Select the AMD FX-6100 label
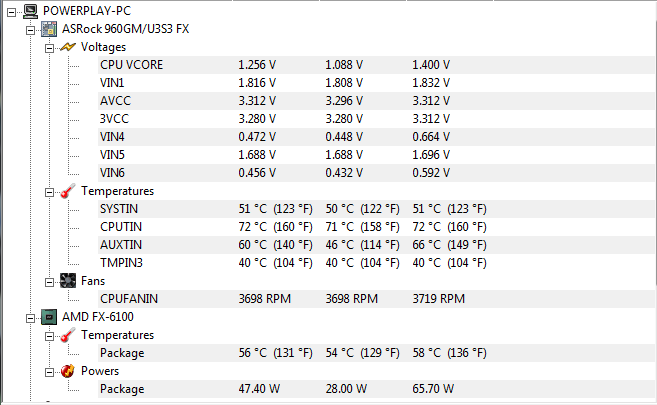Viewport: 657px width, 405px height. click(98, 317)
